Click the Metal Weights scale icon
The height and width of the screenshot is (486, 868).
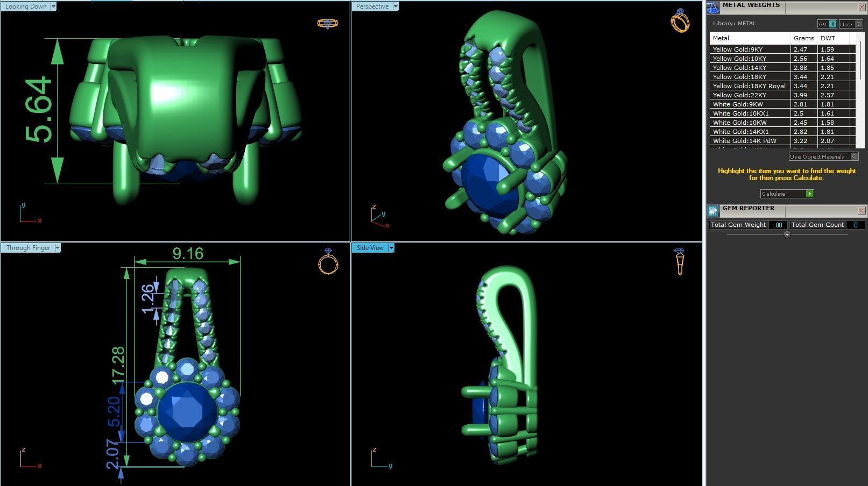click(x=713, y=8)
